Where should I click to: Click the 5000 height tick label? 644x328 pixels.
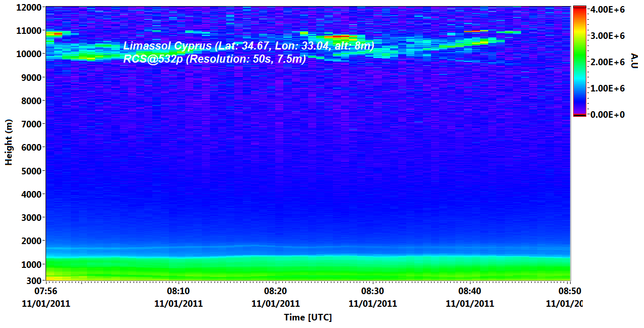[x=30, y=171]
